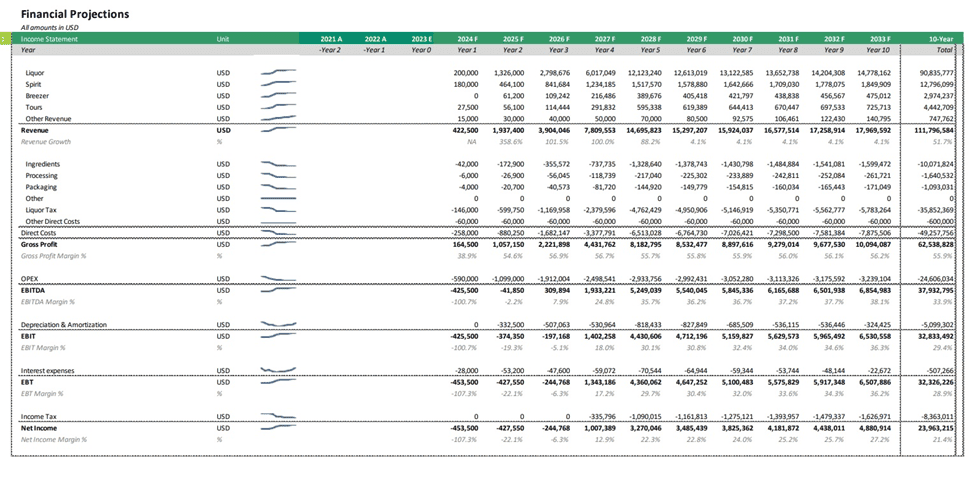Image resolution: width=975 pixels, height=477 pixels.
Task: Click Income Tax 2027 value '-335,796'
Action: point(603,416)
